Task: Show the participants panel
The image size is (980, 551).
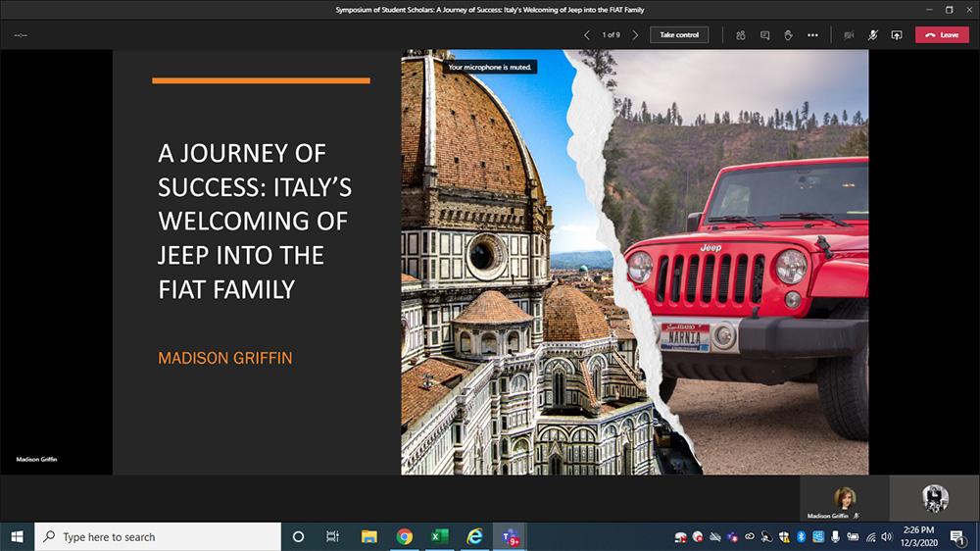Action: 741,34
